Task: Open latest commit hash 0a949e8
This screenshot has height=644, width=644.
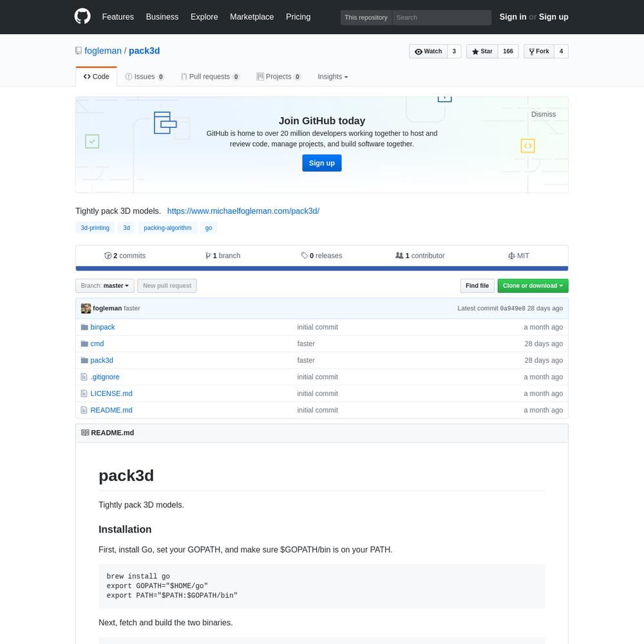Action: (512, 308)
